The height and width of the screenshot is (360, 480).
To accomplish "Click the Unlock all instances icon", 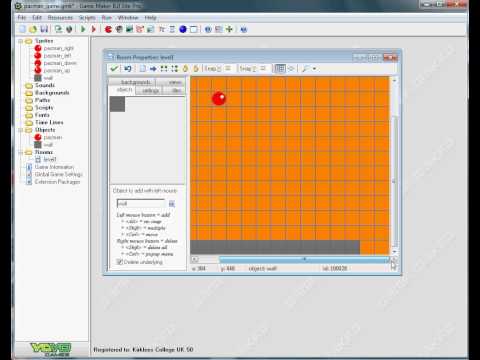I will tap(196, 68).
